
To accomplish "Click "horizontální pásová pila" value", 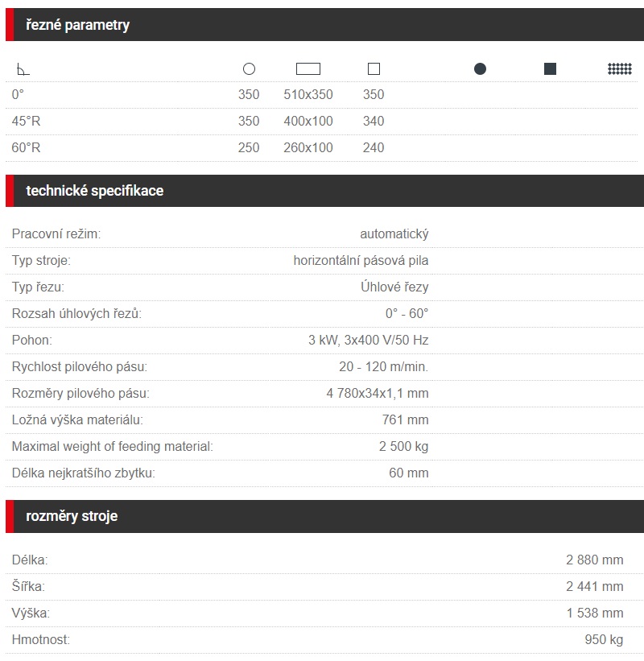I will click(361, 261).
